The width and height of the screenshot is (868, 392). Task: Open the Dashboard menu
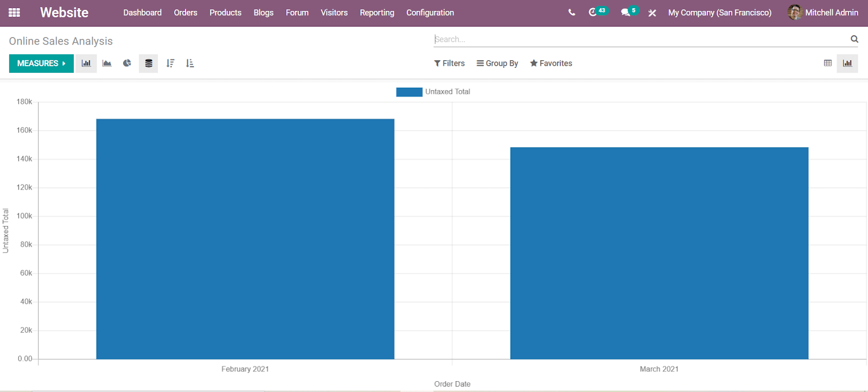coord(142,12)
